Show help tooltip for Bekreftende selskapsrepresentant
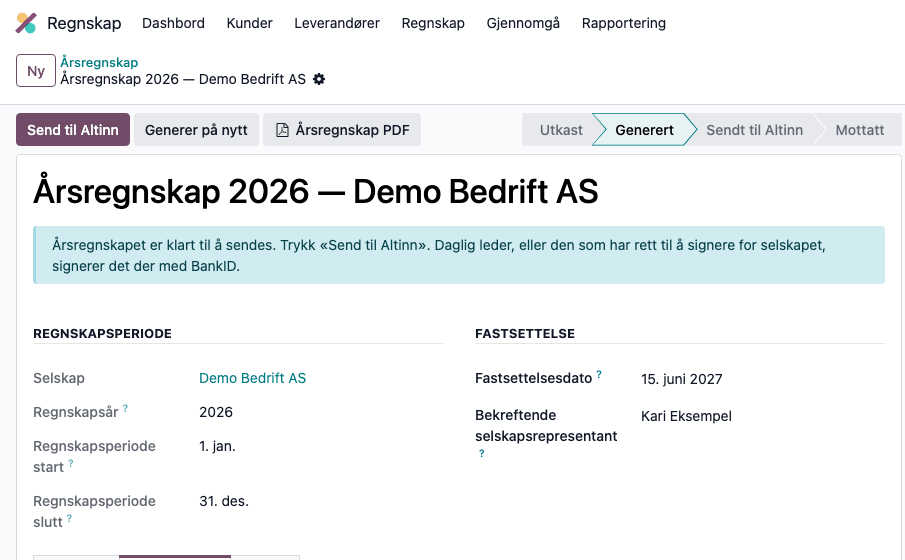The height and width of the screenshot is (560, 905). [x=481, y=453]
